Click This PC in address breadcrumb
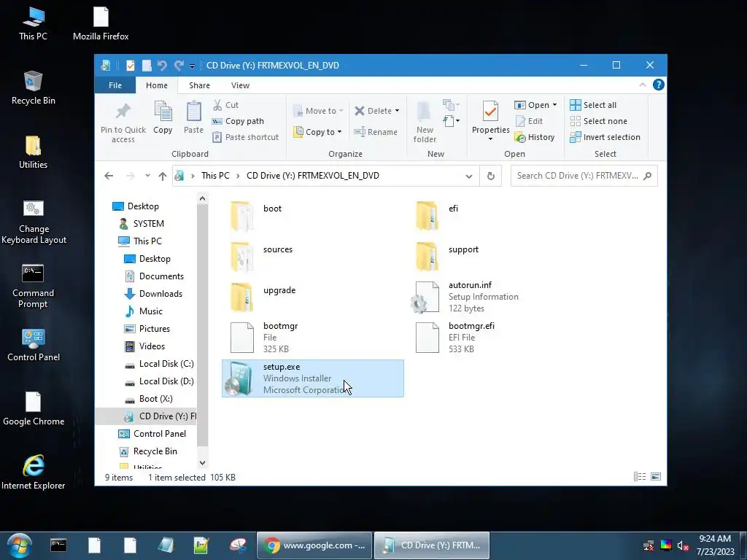The width and height of the screenshot is (747, 560). tap(215, 176)
